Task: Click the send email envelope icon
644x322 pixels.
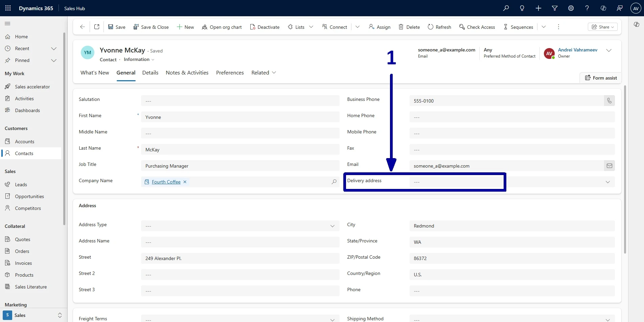Action: point(609,166)
